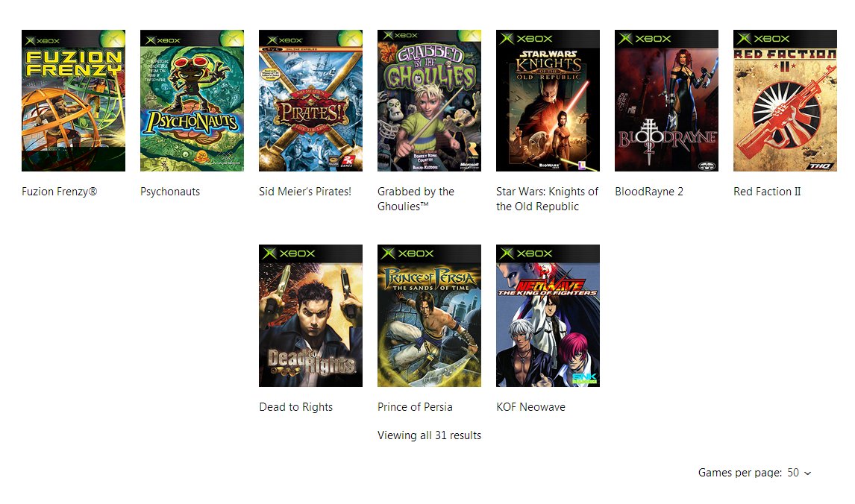Open the Sid Meier's Pirates! text link
Image resolution: width=855 pixels, height=504 pixels.
click(305, 192)
